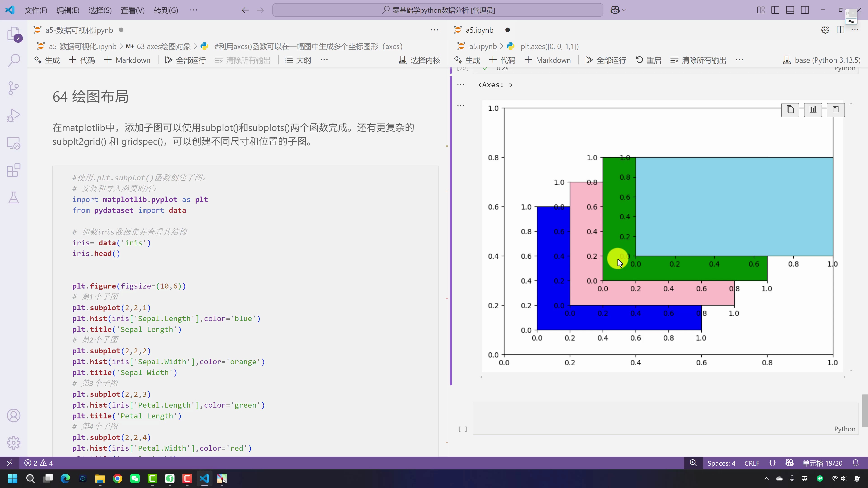The width and height of the screenshot is (868, 488).
Task: Run all cells with 全部运行 in right notebook
Action: (x=606, y=60)
